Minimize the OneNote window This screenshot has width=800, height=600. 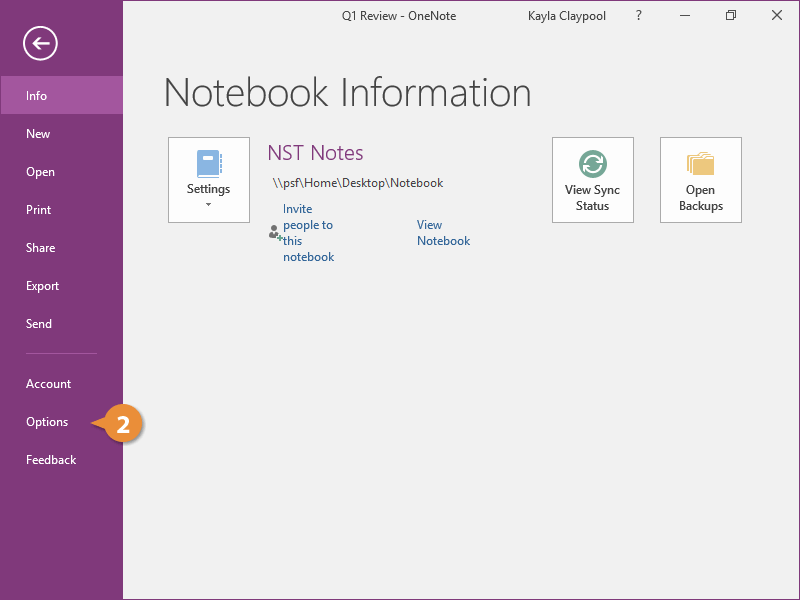pos(685,16)
